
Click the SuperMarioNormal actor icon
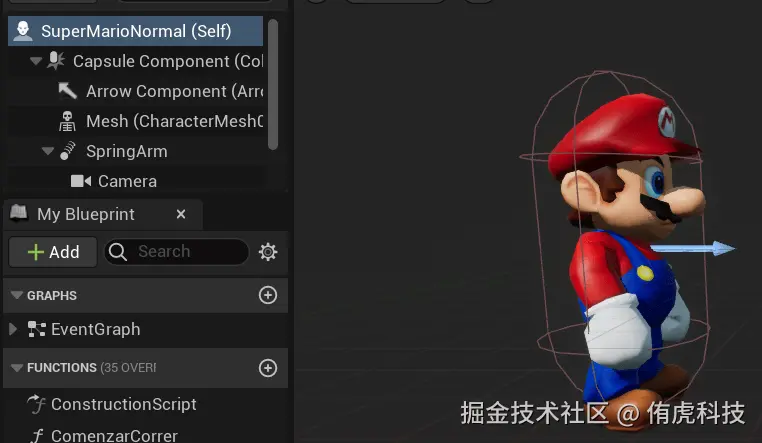point(23,31)
